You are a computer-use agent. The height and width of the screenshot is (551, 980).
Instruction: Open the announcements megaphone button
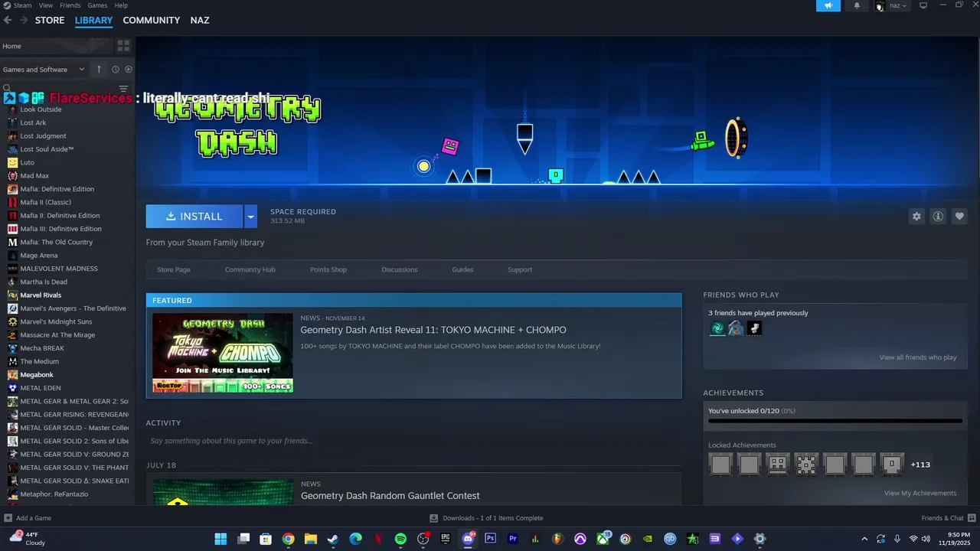point(828,5)
